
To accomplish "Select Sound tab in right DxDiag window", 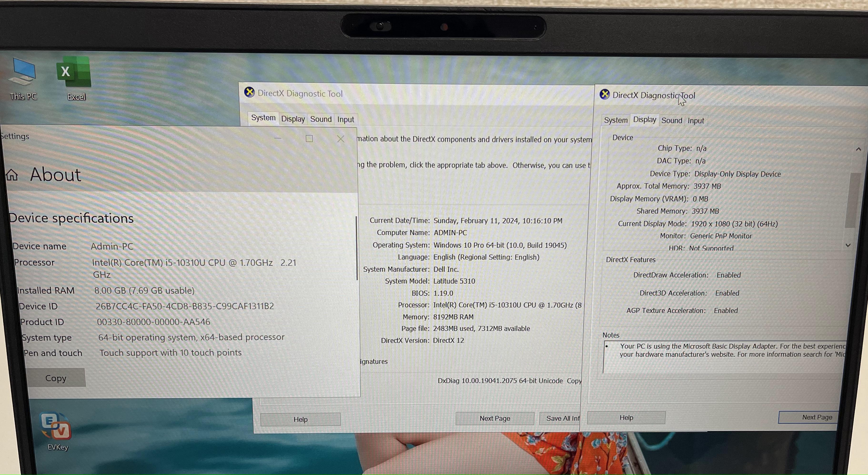I will (671, 120).
